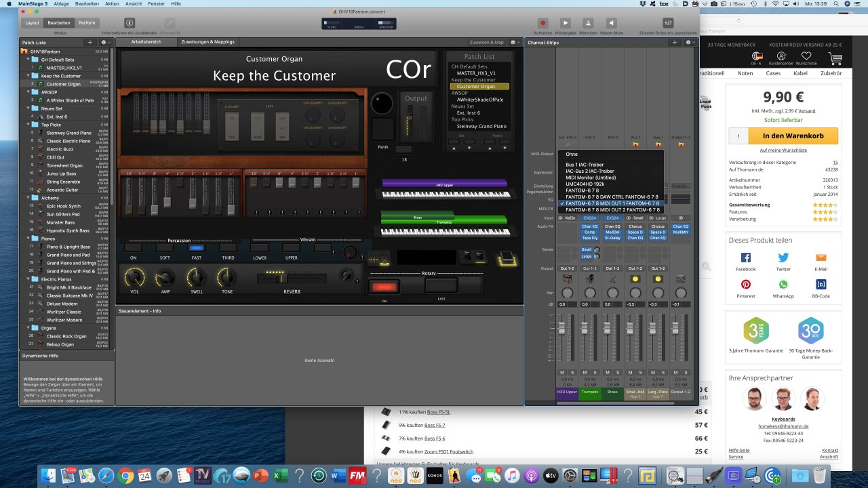
Task: Select the Steinway Grand Piano patch
Action: pyautogui.click(x=68, y=133)
